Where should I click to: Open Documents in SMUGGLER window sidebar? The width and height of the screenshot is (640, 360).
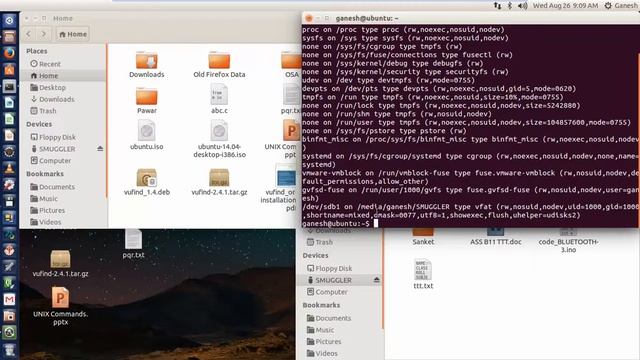(x=329, y=318)
